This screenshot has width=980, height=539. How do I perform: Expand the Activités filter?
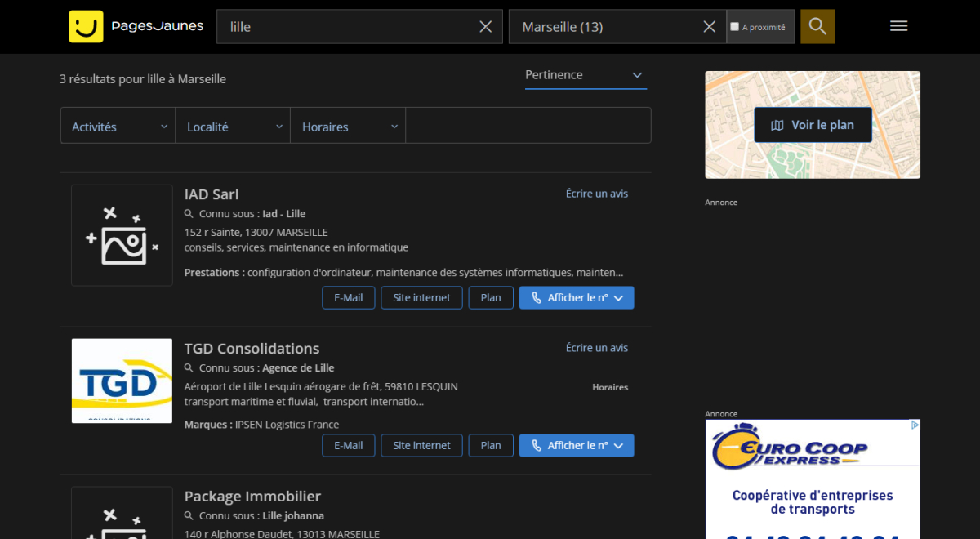[x=118, y=126]
